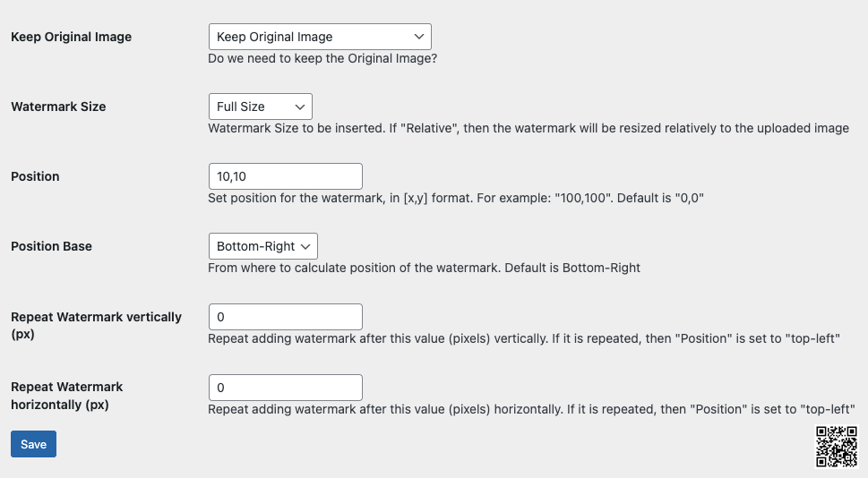Open the Keep Original Image dropdown
The width and height of the screenshot is (868, 478).
[x=320, y=37]
